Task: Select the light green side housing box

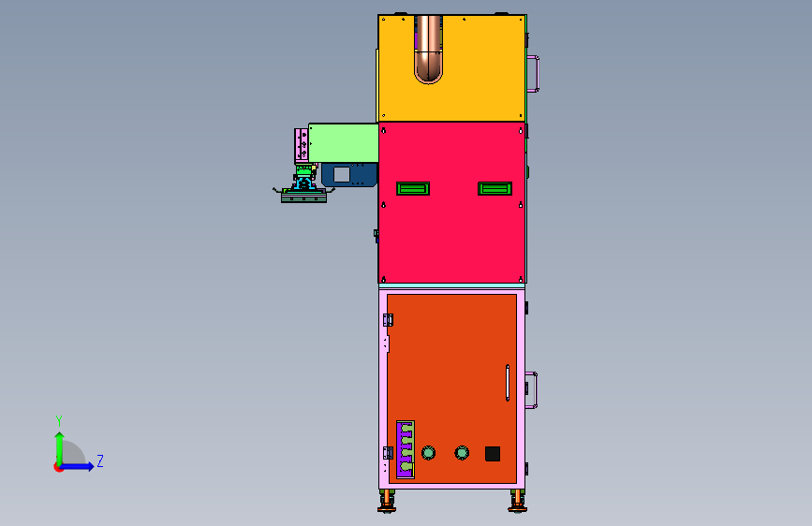Action: coord(344,143)
